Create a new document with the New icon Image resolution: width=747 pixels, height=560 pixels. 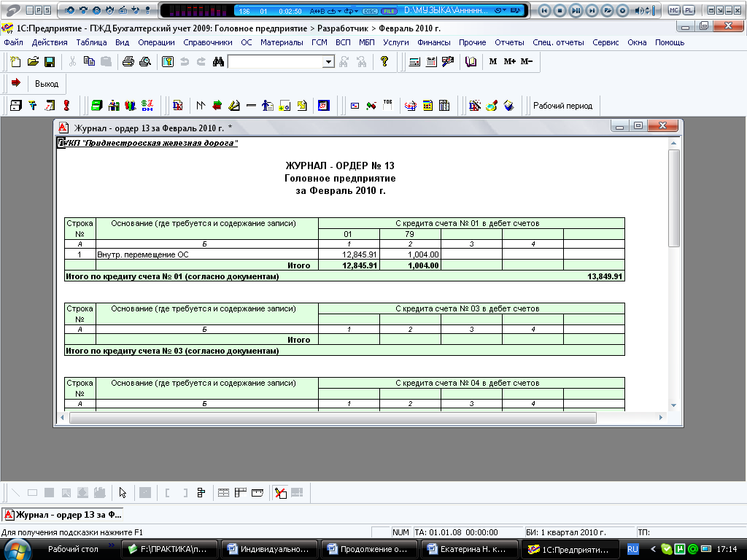pos(16,61)
